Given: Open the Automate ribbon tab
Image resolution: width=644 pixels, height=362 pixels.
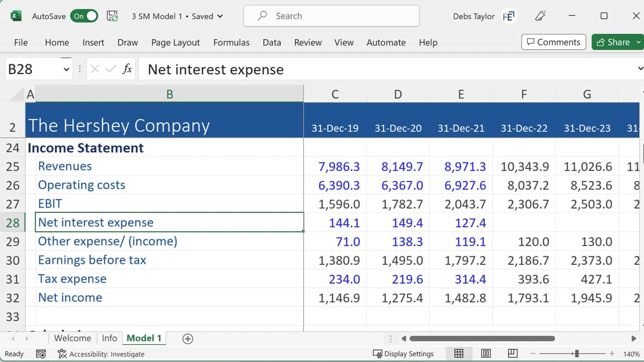Looking at the screenshot, I should tap(386, 42).
